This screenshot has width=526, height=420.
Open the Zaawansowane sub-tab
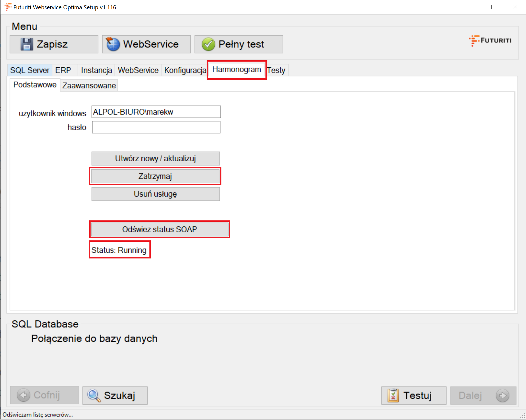point(89,86)
